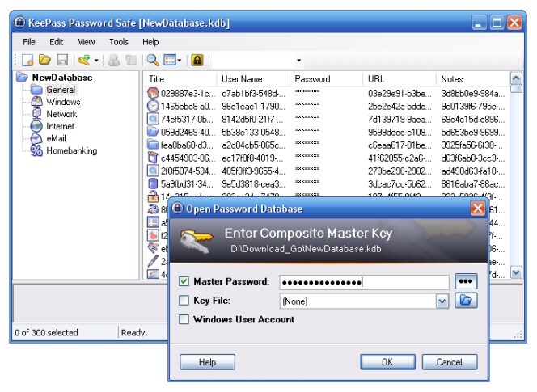Select entry titled 1465cbc8-a0...
This screenshot has height=392, width=537.
click(x=188, y=107)
